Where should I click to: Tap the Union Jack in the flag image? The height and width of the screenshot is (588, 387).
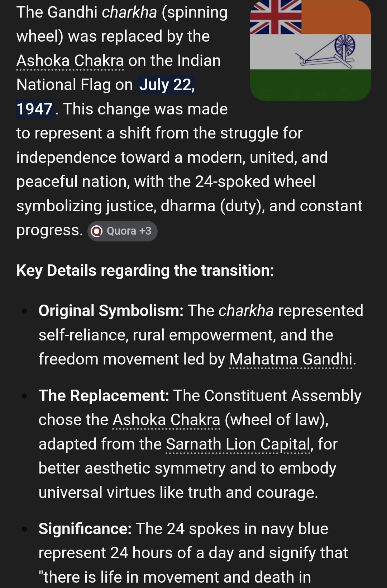coord(276,17)
